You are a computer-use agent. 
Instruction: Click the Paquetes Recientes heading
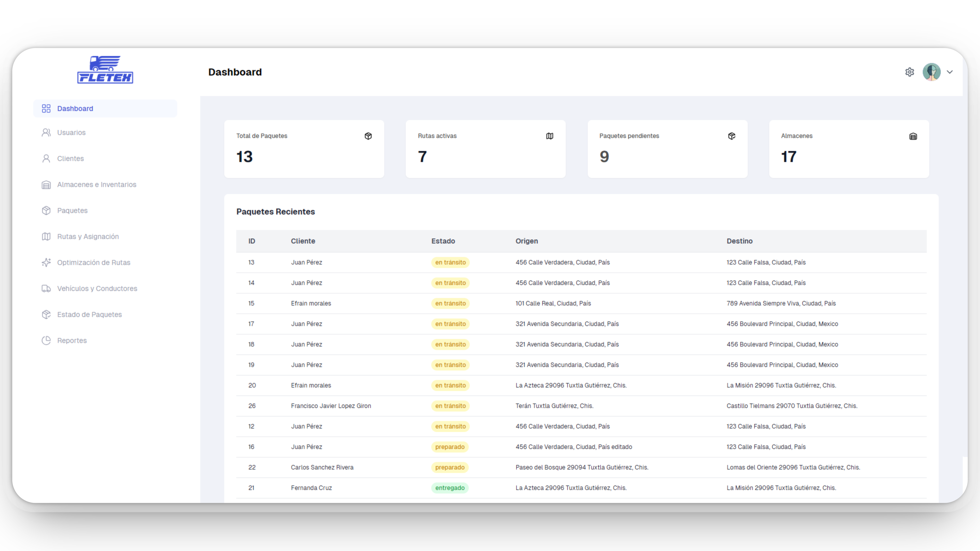click(x=275, y=212)
